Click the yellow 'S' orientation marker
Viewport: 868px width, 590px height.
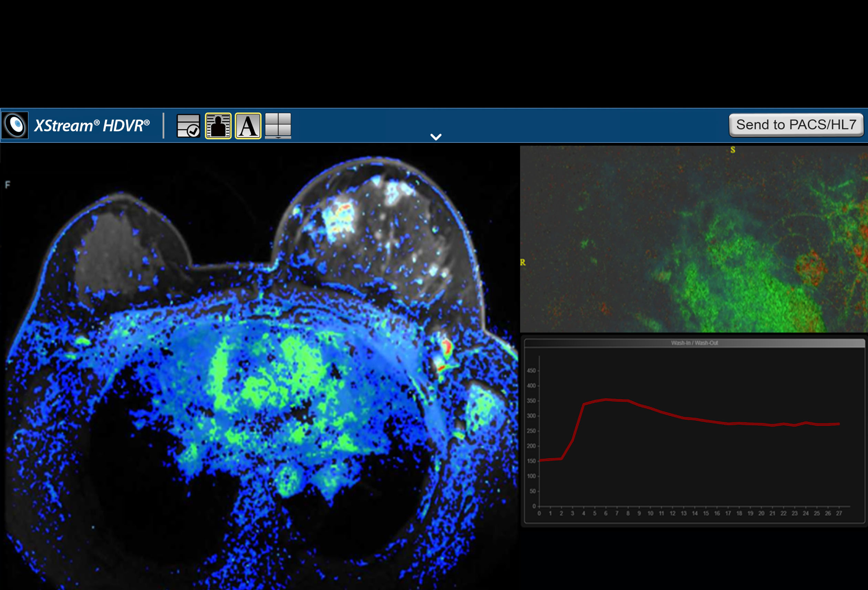point(733,150)
